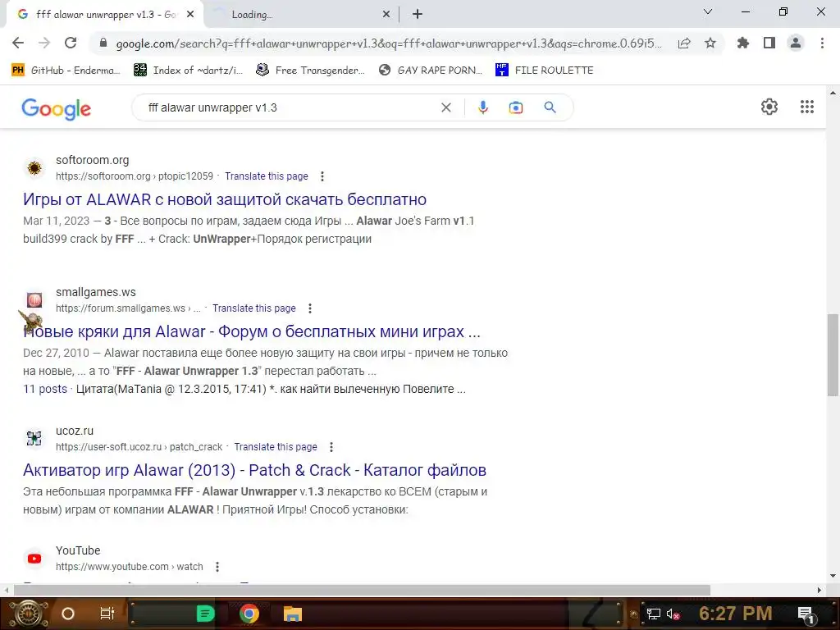Open File Explorer from the taskbar
840x630 pixels.
click(x=293, y=614)
